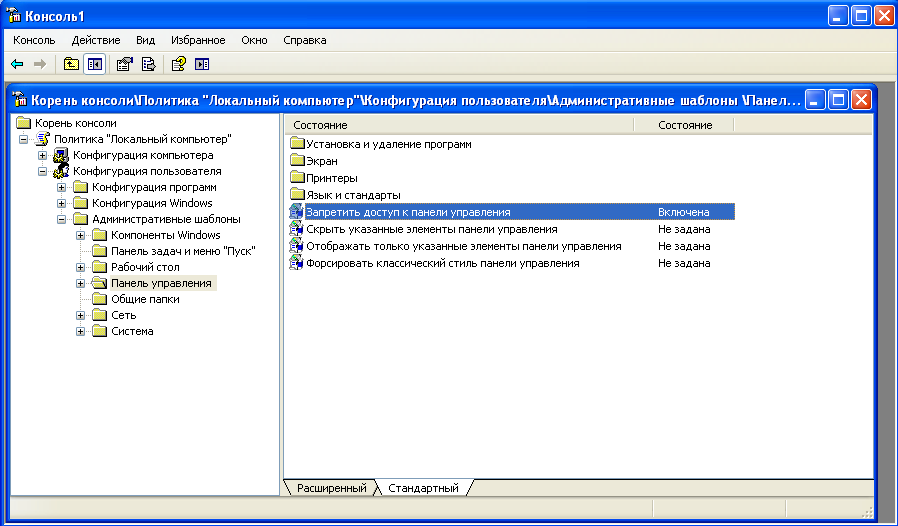898x526 pixels.
Task: Click the policy icon for Запретить доступ
Action: [296, 212]
